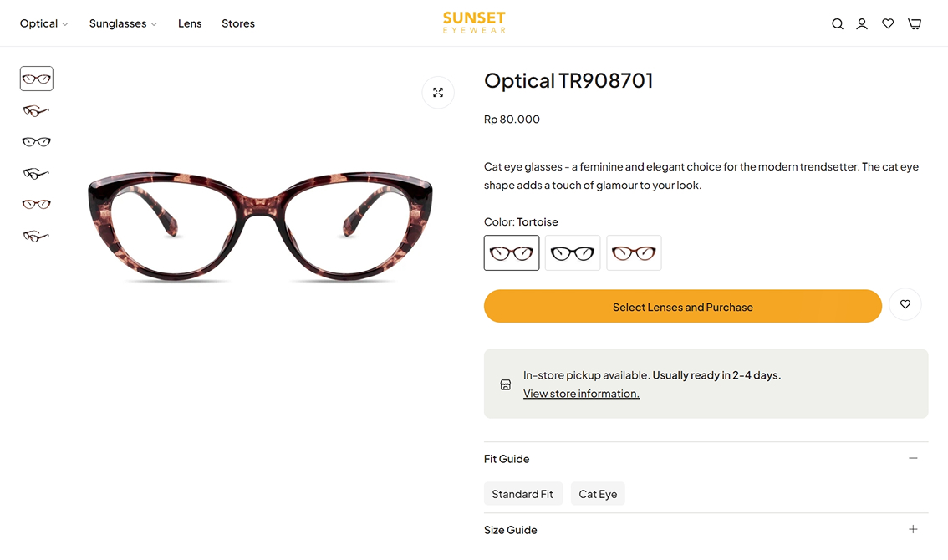The width and height of the screenshot is (948, 560).
Task: Select the black frame color option
Action: pyautogui.click(x=573, y=253)
